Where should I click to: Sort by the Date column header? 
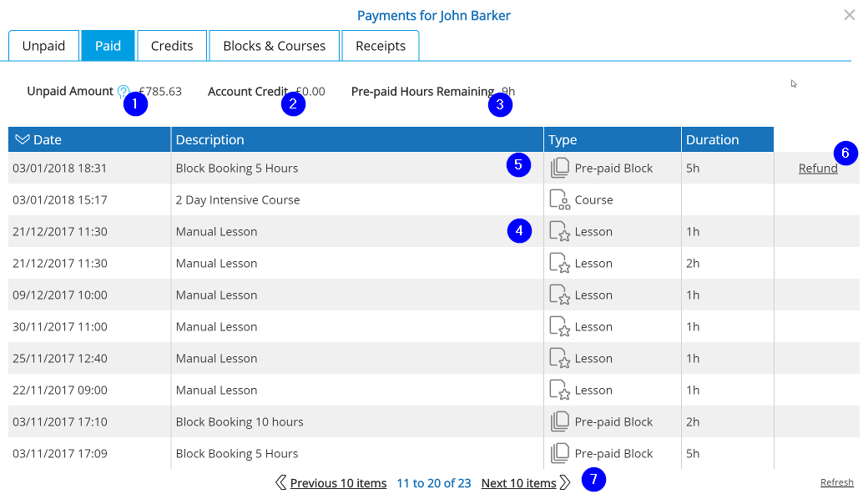pos(89,139)
